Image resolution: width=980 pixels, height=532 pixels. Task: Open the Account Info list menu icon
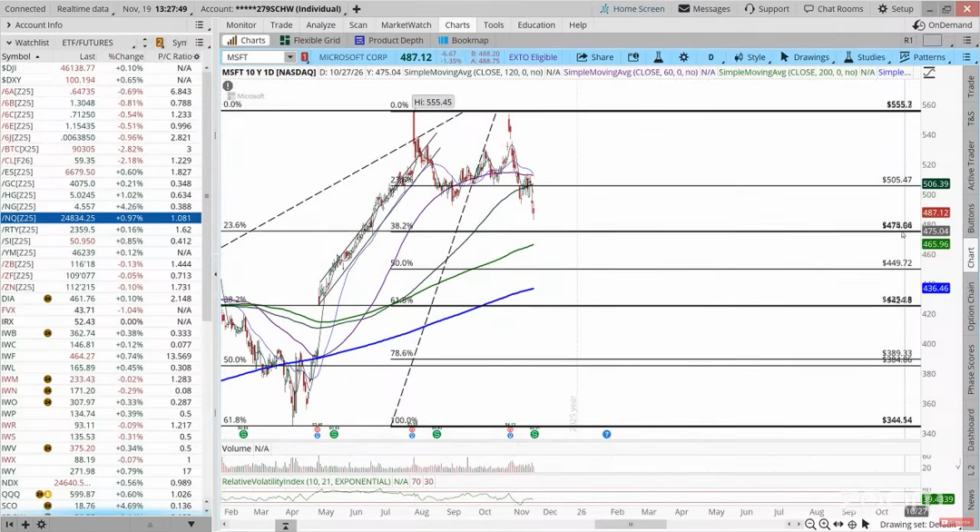pyautogui.click(x=199, y=25)
